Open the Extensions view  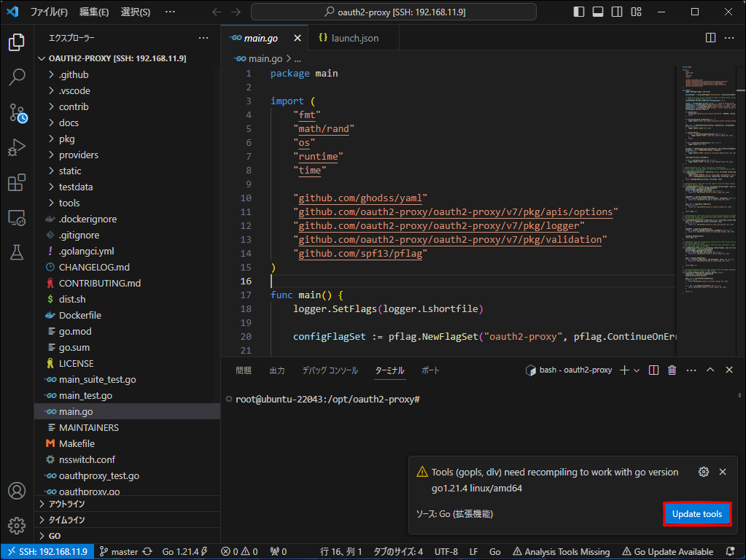click(x=17, y=182)
